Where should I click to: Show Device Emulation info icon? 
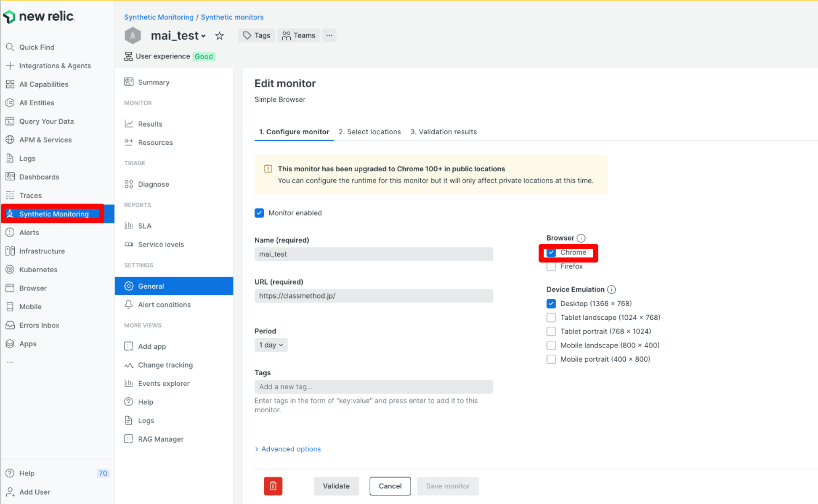pos(612,289)
